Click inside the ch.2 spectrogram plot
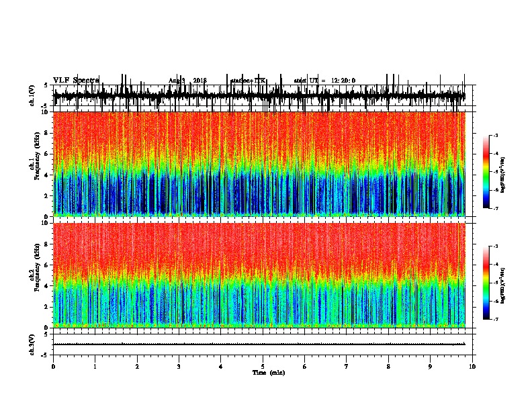 [259, 275]
